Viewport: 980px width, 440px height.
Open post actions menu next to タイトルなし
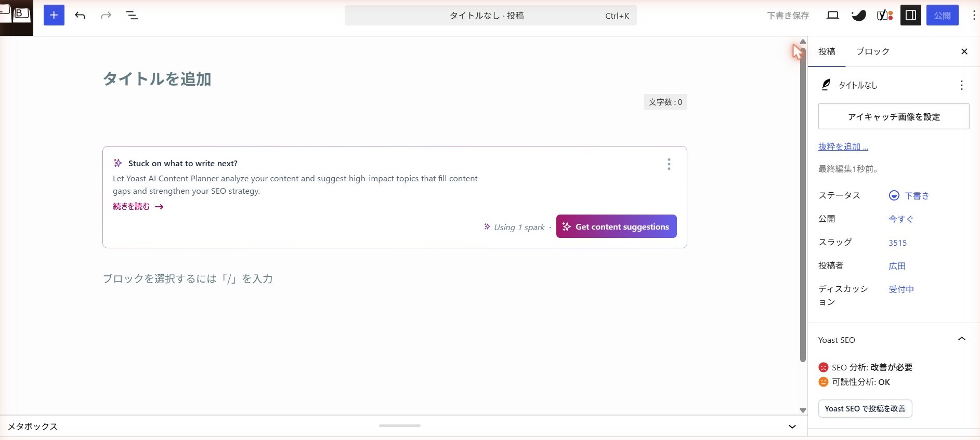click(x=962, y=85)
